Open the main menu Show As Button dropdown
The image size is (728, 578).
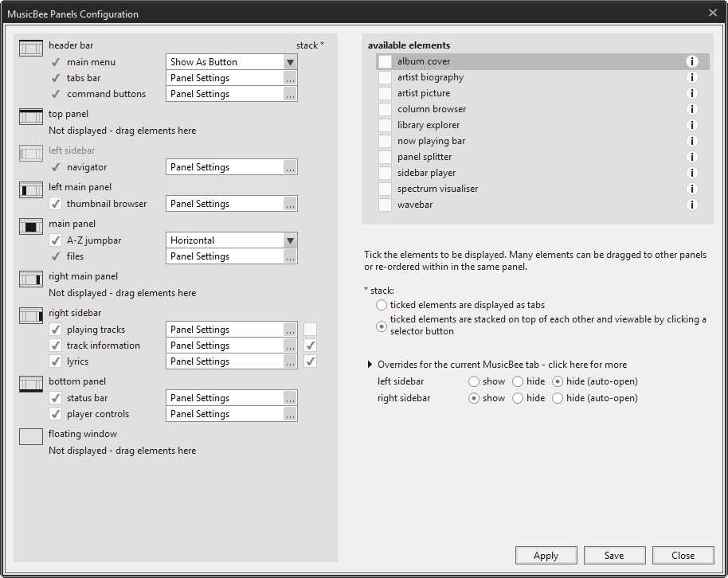290,62
